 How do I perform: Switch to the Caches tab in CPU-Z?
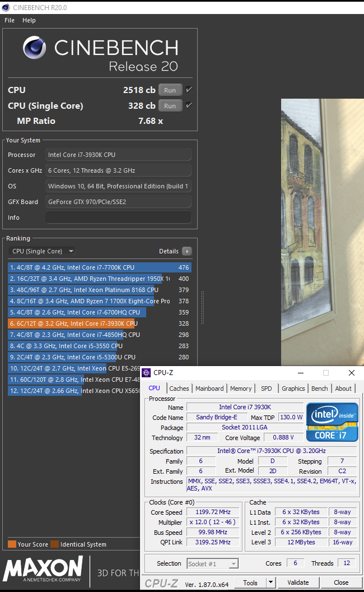179,388
